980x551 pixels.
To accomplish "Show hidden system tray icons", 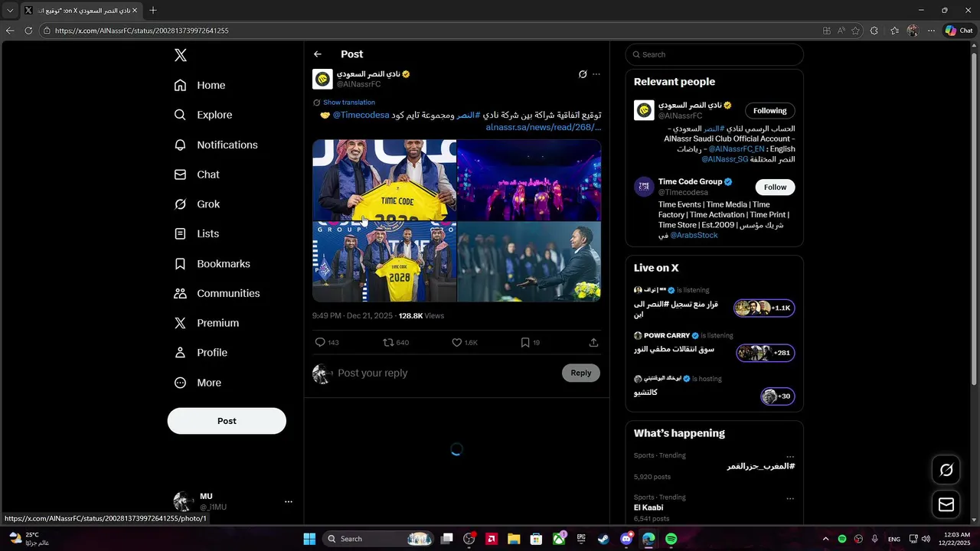I will click(825, 539).
